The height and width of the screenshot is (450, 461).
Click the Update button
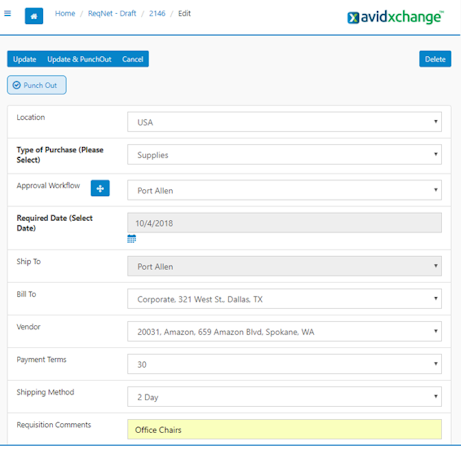25,59
